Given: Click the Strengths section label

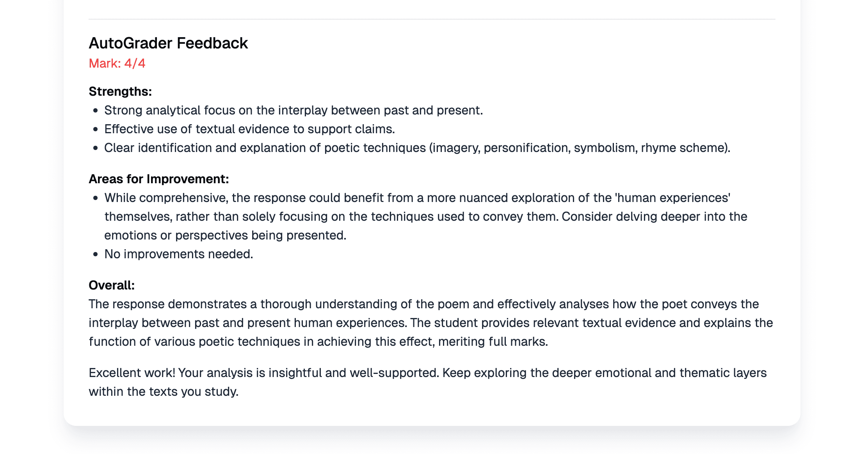Looking at the screenshot, I should coord(120,91).
